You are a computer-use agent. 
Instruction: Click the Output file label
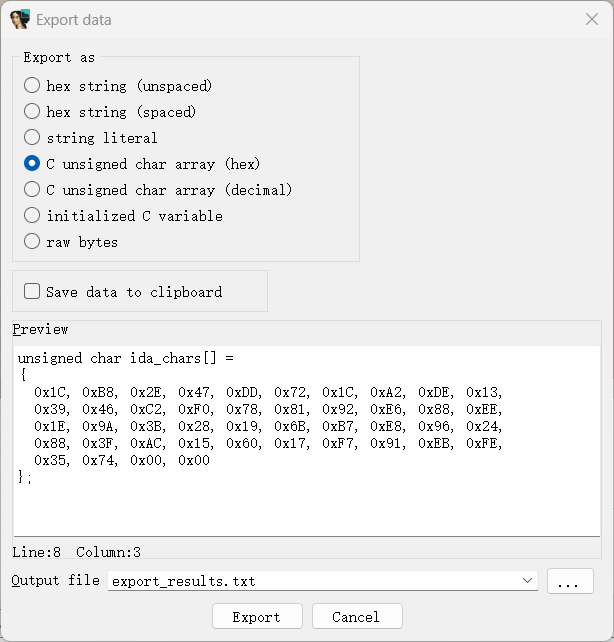(56, 581)
